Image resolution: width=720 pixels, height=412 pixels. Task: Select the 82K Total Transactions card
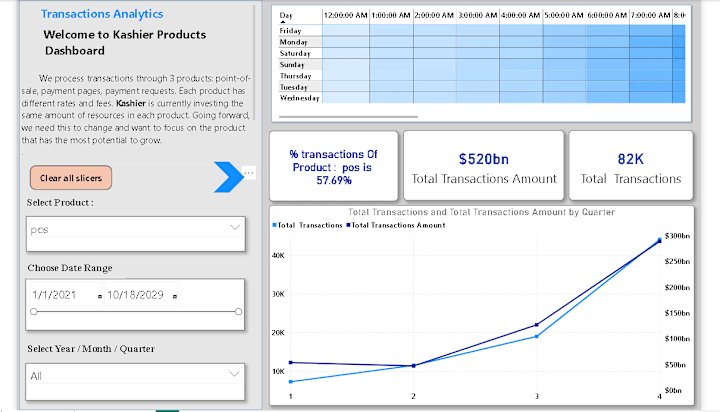pyautogui.click(x=630, y=166)
